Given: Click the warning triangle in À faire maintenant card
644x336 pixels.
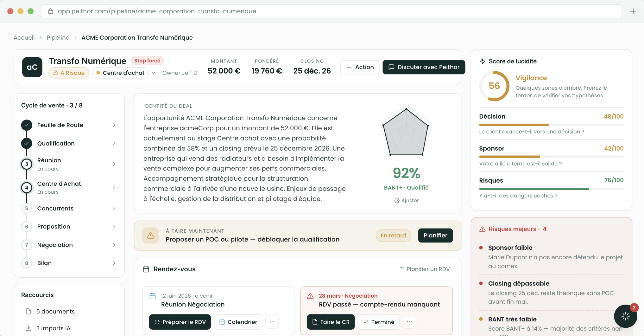Looking at the screenshot, I should pos(150,236).
